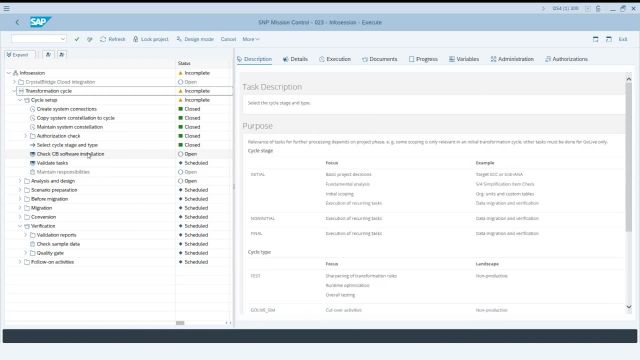Select the Validate tasks item

tap(52, 163)
